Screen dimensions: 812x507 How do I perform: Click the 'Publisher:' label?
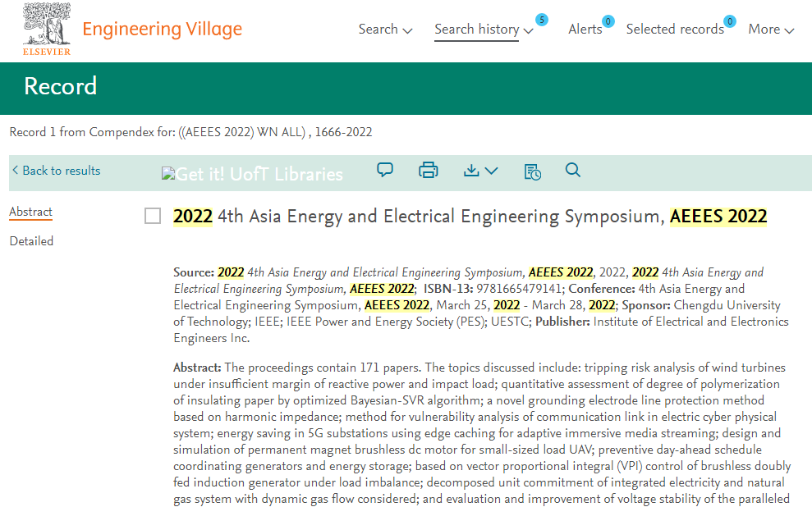562,322
